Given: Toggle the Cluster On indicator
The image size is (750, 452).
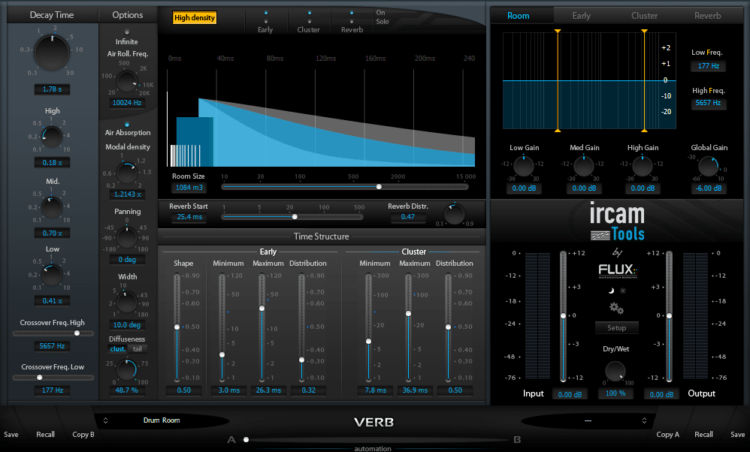Looking at the screenshot, I should pos(309,13).
